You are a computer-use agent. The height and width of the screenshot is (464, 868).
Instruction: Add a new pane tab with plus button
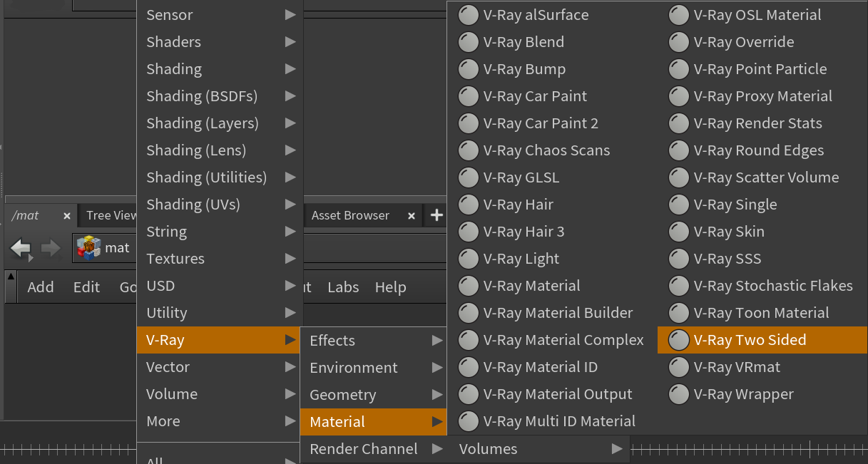tap(436, 215)
